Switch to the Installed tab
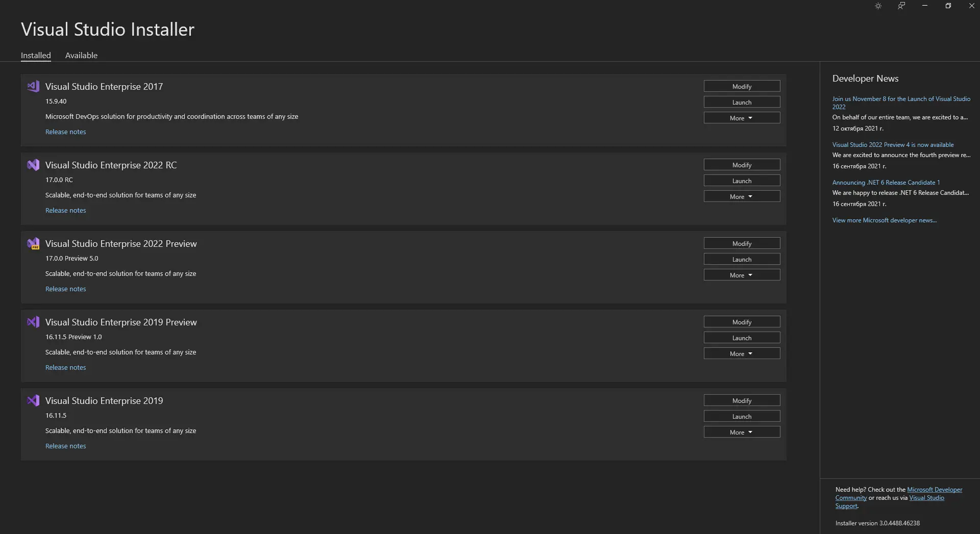The width and height of the screenshot is (980, 534). (x=36, y=55)
